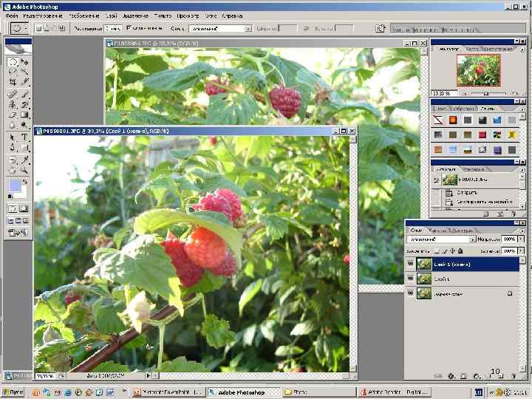Select the Type tool

click(x=24, y=137)
